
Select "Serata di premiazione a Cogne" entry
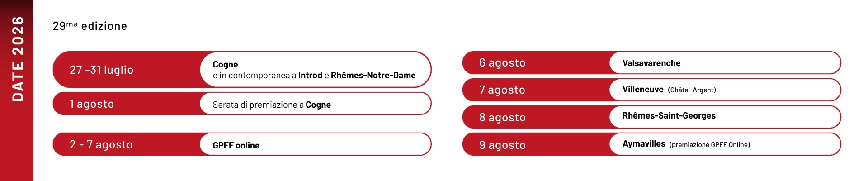tap(272, 105)
